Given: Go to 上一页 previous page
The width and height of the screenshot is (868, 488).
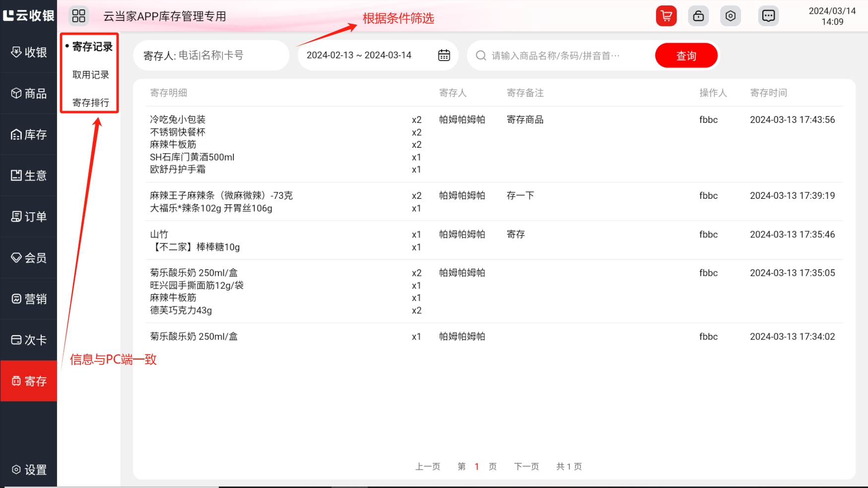Looking at the screenshot, I should [427, 466].
